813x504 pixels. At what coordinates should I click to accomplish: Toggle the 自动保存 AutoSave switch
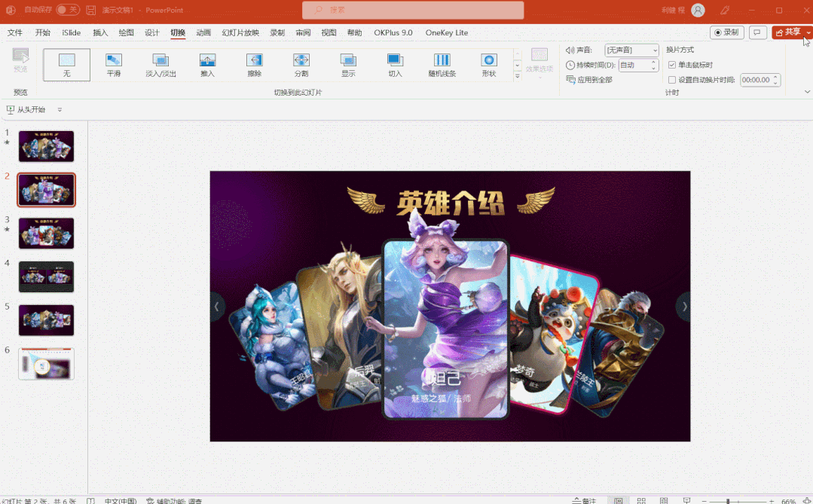point(68,10)
